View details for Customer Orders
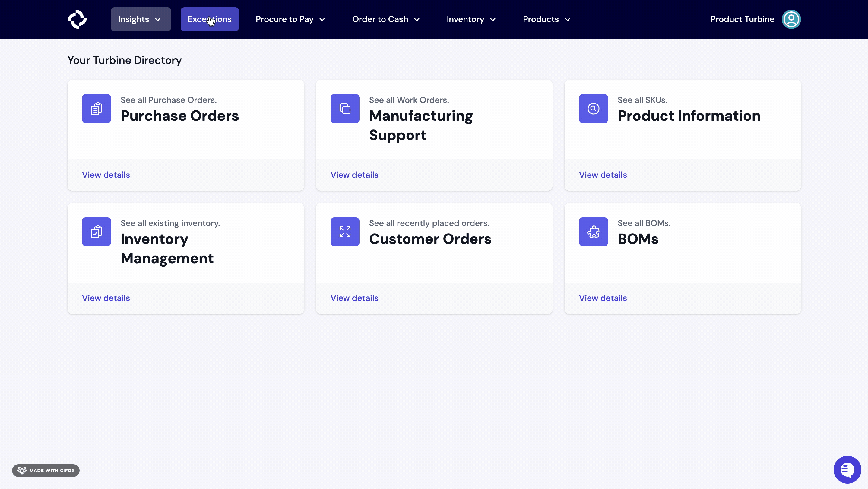The image size is (868, 489). [354, 298]
